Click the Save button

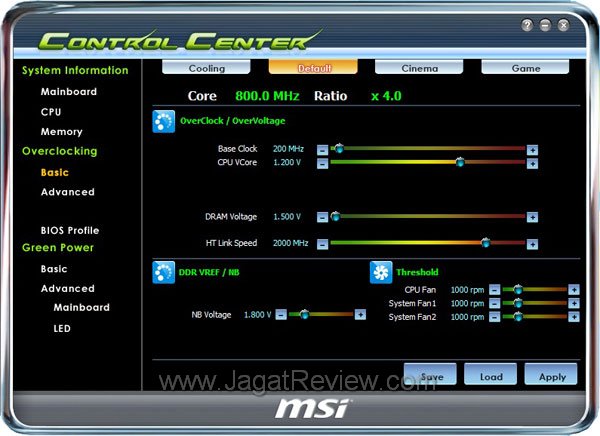(430, 374)
